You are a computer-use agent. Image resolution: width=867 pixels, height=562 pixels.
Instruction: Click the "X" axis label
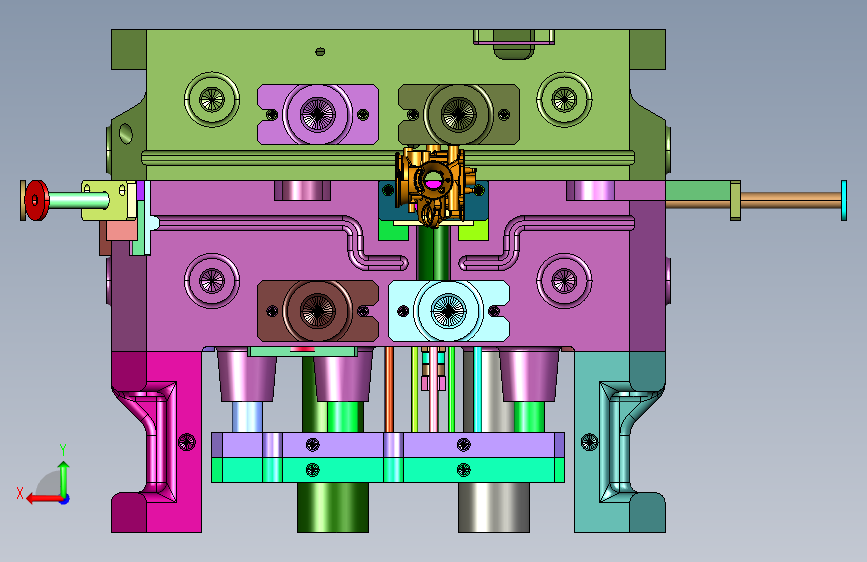20,493
